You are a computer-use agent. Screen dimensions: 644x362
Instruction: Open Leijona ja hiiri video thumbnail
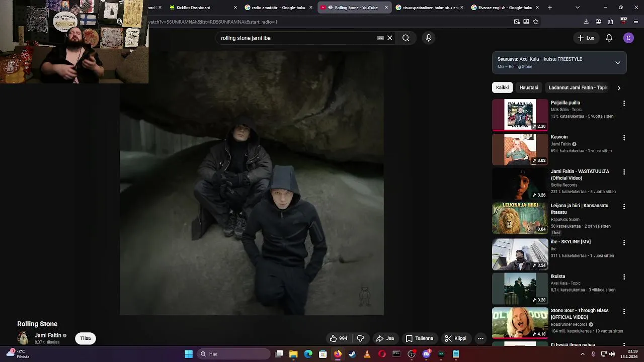tap(520, 218)
